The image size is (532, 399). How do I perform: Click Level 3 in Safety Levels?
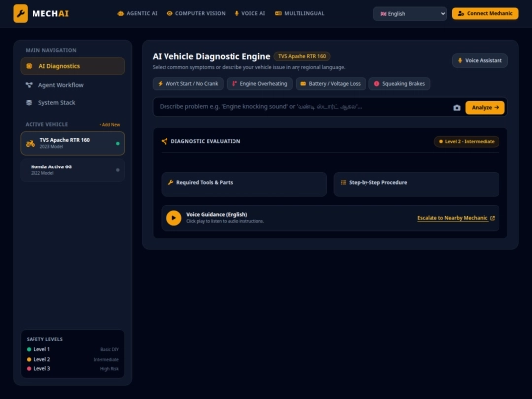tap(73, 369)
